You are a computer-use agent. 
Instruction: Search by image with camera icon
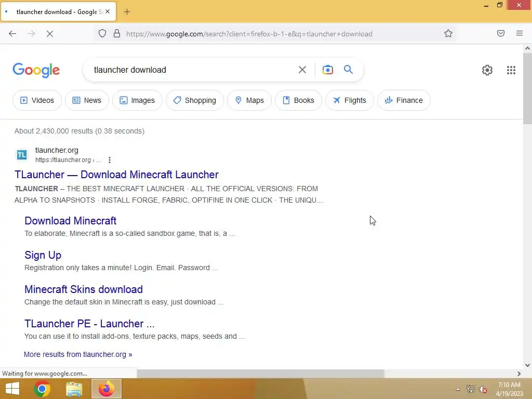point(327,70)
